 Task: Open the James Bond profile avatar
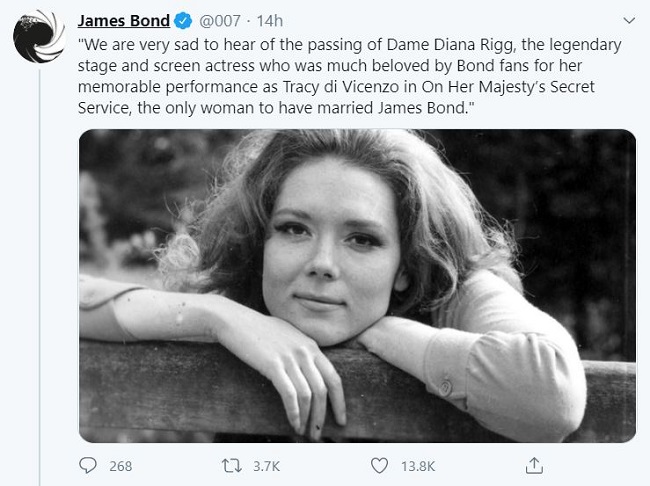(38, 38)
